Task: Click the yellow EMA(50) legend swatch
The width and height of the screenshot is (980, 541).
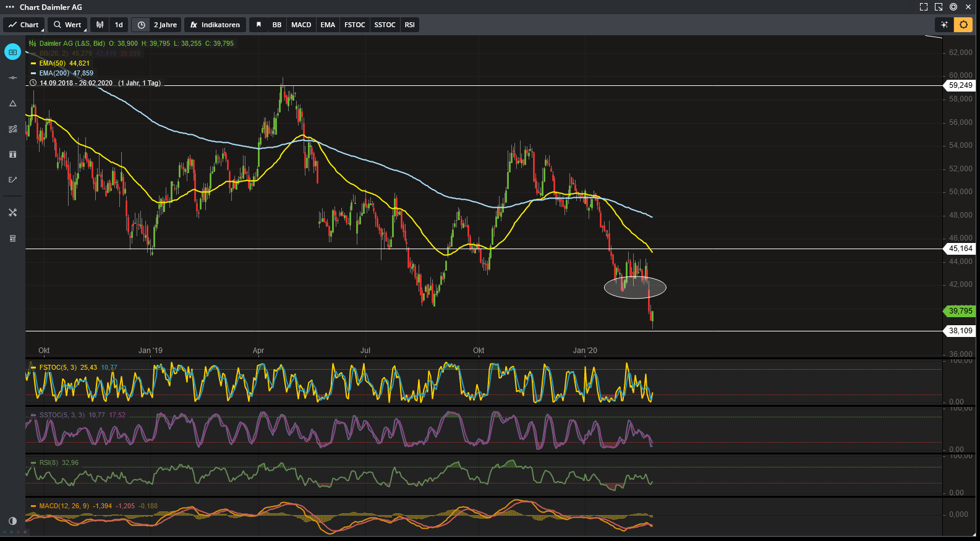Action: 33,63
